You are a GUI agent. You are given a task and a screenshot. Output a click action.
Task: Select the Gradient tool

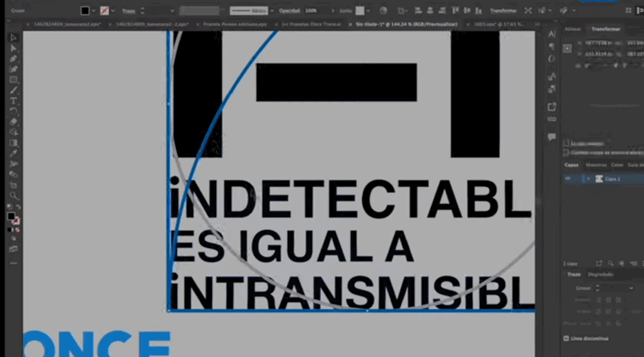tap(13, 142)
